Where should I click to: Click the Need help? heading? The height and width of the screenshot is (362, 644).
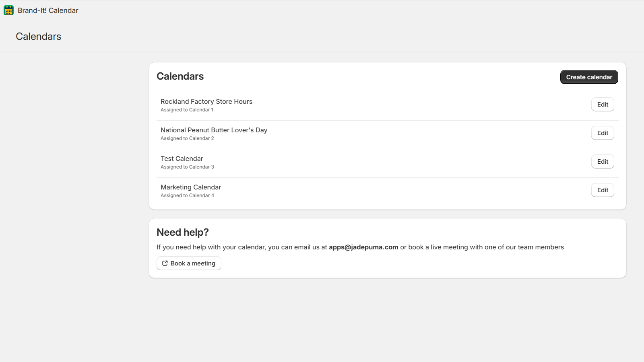tap(183, 232)
